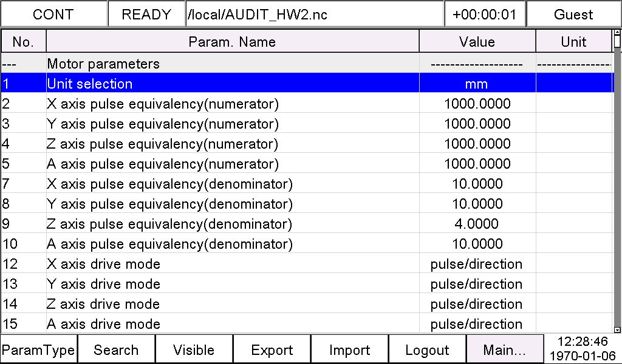
Task: Click the clock showing 12:28:46
Action: point(583,342)
